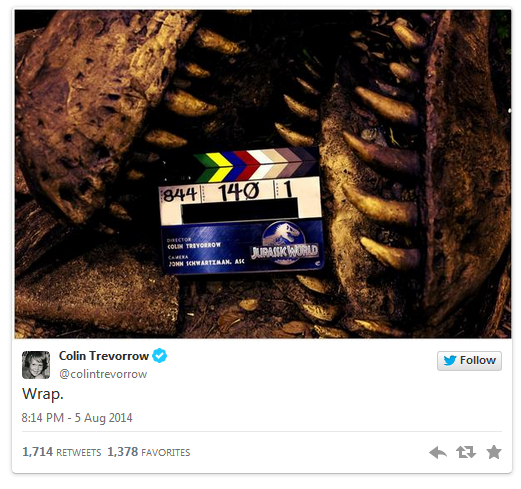Open Colin Trevorrow's profile avatar photo
This screenshot has width=521, height=489.
point(36,365)
